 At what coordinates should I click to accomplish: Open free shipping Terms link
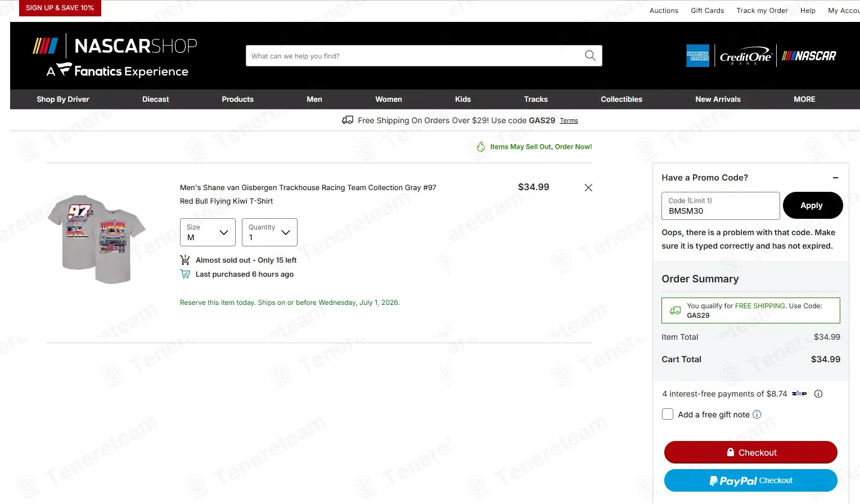pyautogui.click(x=569, y=120)
